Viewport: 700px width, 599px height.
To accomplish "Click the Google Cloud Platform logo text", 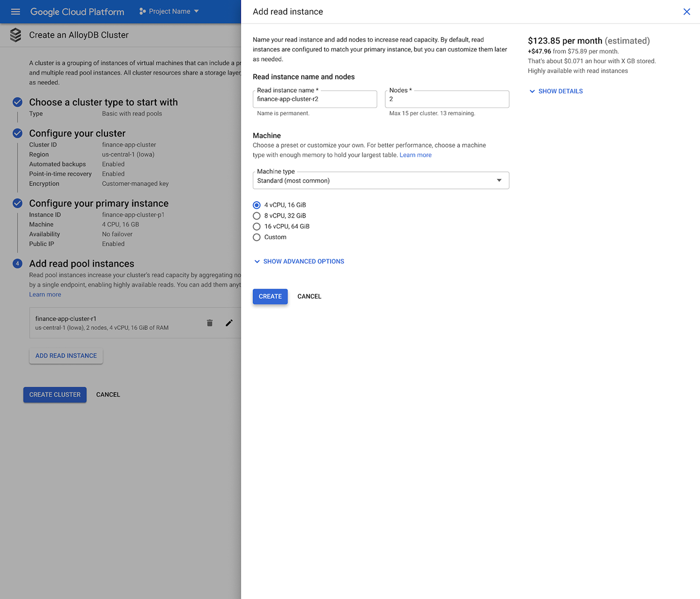I will 77,12.
